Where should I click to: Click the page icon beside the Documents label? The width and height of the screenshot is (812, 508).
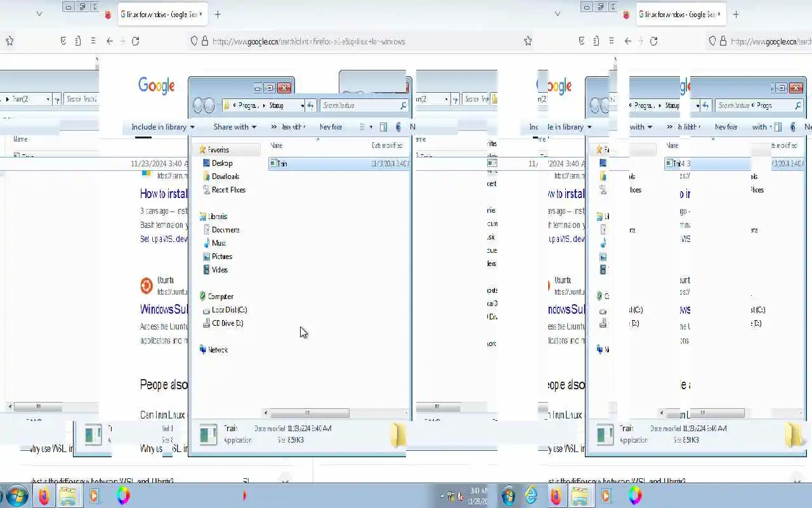pos(206,230)
